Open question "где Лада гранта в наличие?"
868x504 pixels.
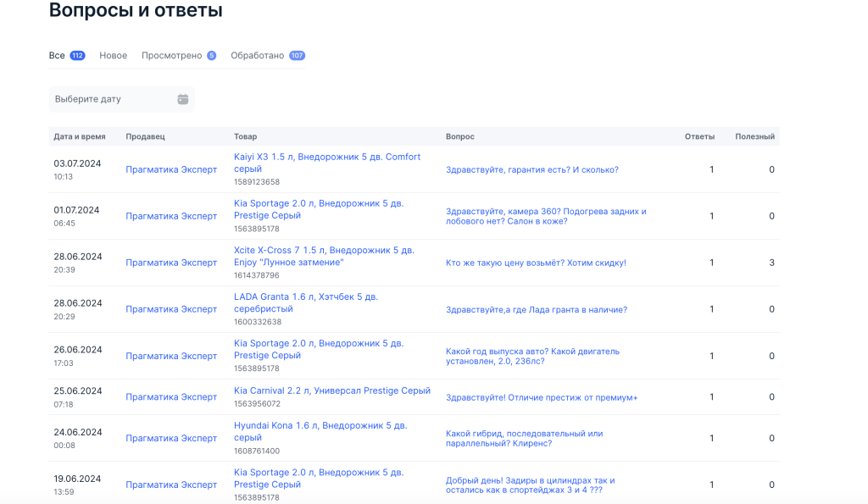(x=537, y=310)
